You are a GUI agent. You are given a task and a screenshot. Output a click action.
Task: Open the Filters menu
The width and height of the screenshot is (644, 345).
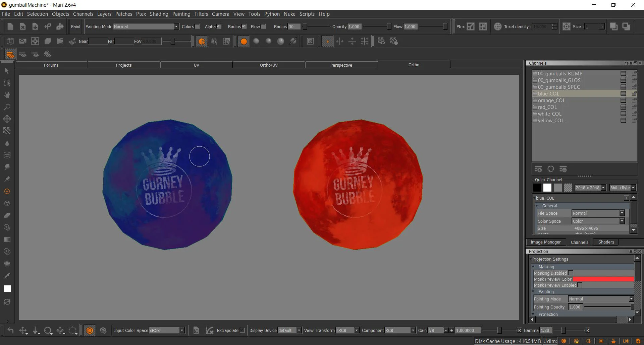[x=201, y=14]
